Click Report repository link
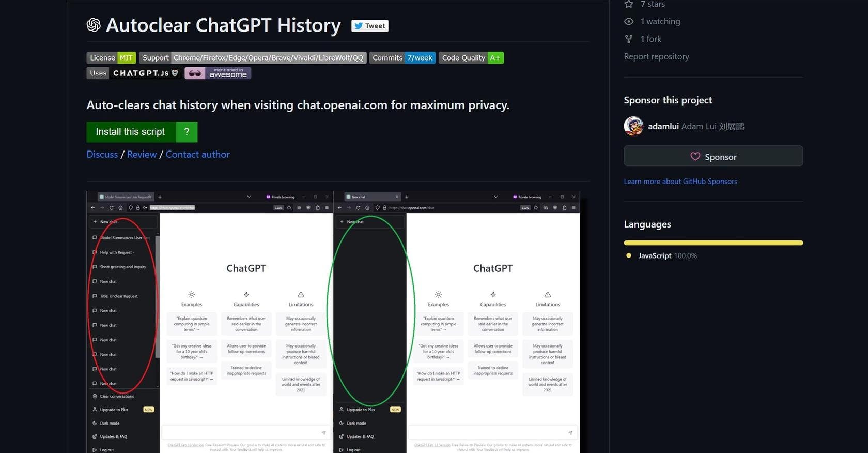868x453 pixels. [x=656, y=56]
